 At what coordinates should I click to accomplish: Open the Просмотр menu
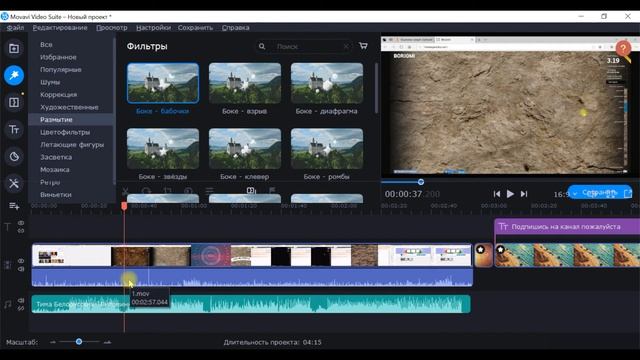click(112, 28)
